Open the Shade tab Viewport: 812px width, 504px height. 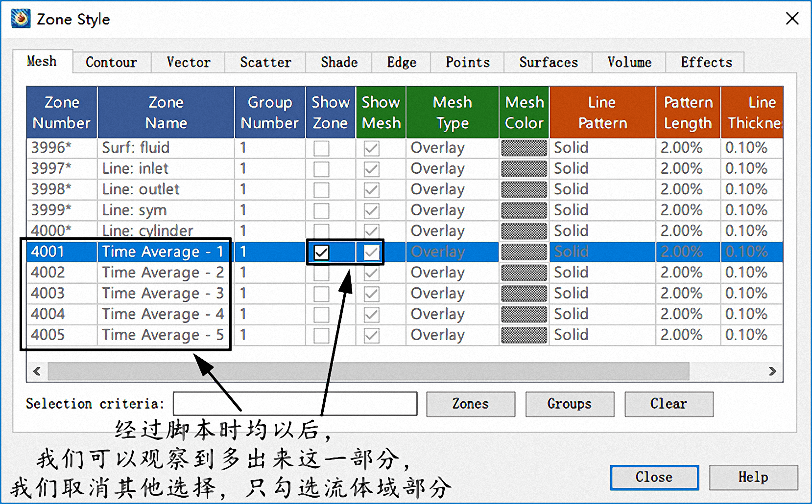click(339, 62)
